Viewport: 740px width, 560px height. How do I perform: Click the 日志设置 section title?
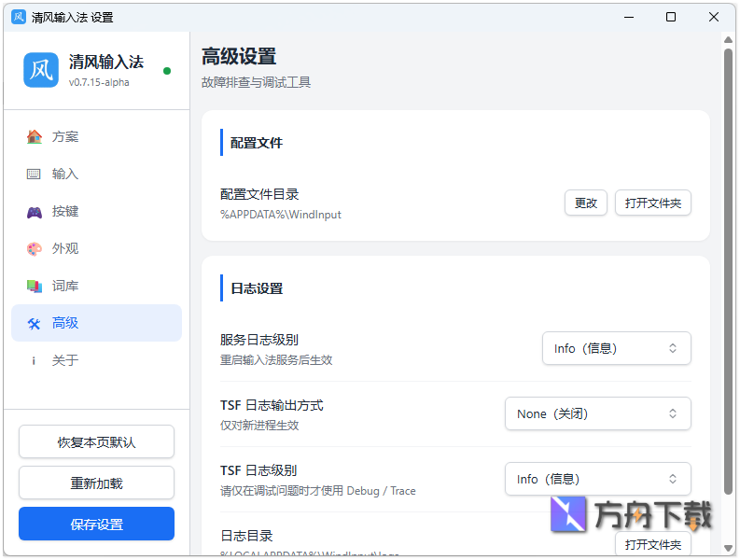[257, 288]
